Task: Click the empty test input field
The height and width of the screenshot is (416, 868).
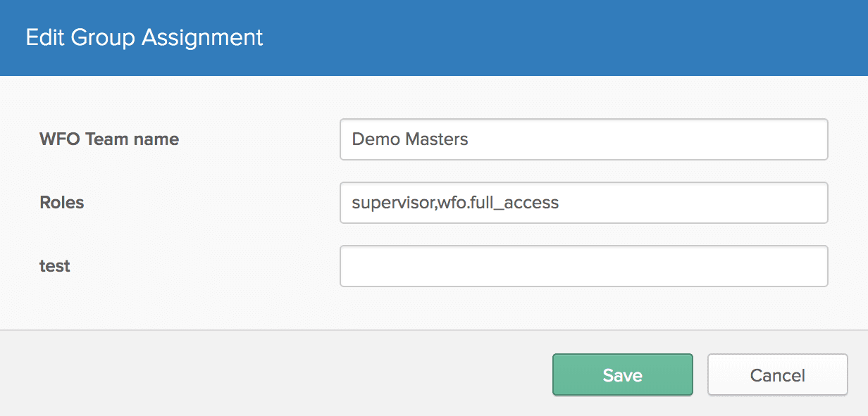Action: click(x=583, y=266)
